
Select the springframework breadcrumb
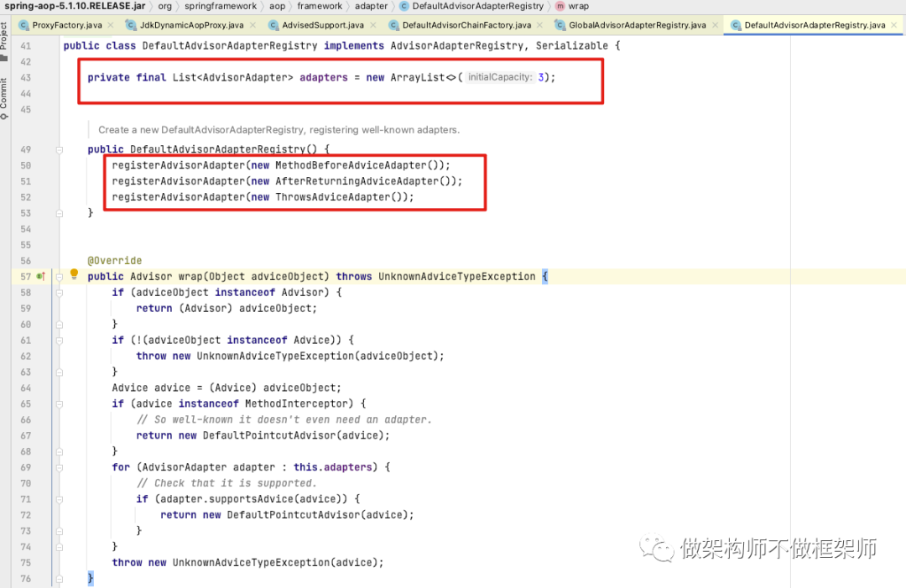tap(220, 6)
